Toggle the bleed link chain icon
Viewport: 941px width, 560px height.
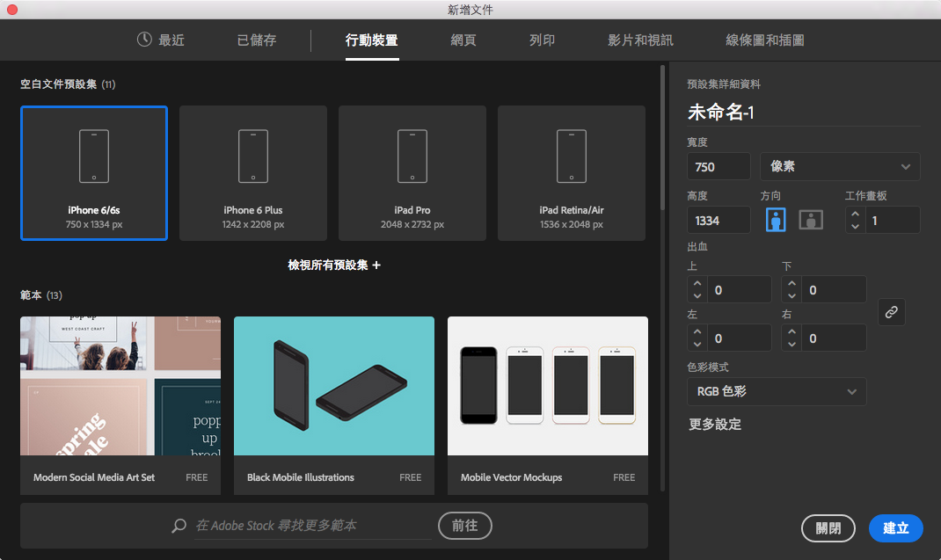[x=891, y=312]
